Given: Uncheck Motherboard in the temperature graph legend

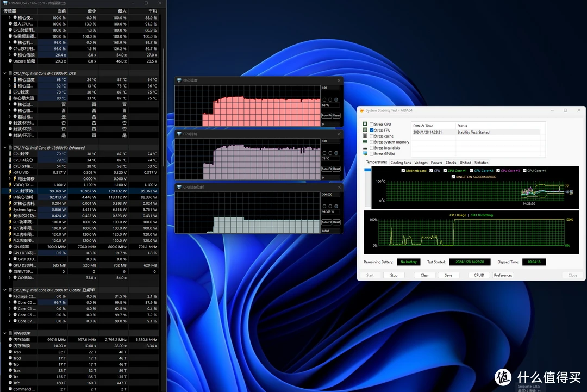Looking at the screenshot, I should tap(403, 170).
